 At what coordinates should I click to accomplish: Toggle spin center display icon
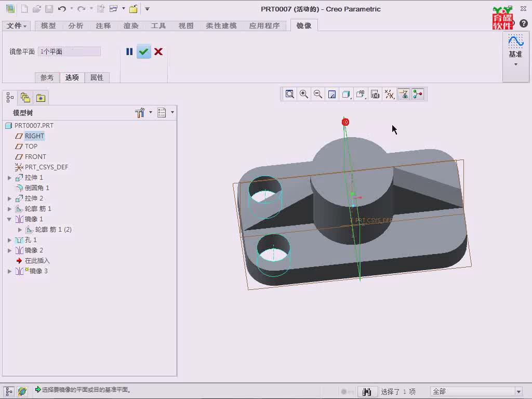[418, 94]
